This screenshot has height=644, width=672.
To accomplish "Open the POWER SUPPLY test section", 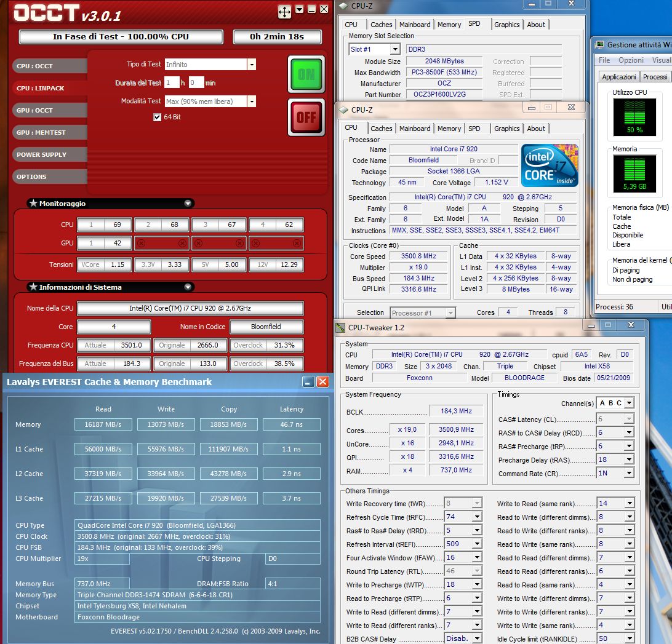I will [x=50, y=154].
